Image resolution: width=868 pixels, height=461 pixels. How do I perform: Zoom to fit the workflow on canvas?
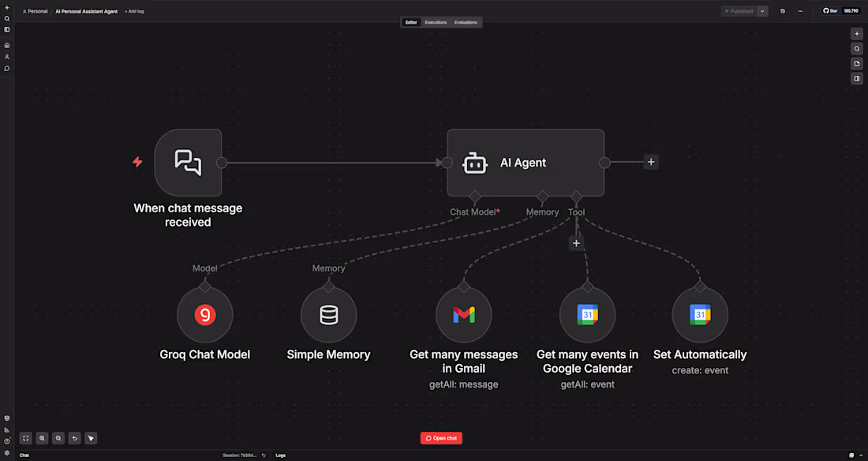pos(25,438)
